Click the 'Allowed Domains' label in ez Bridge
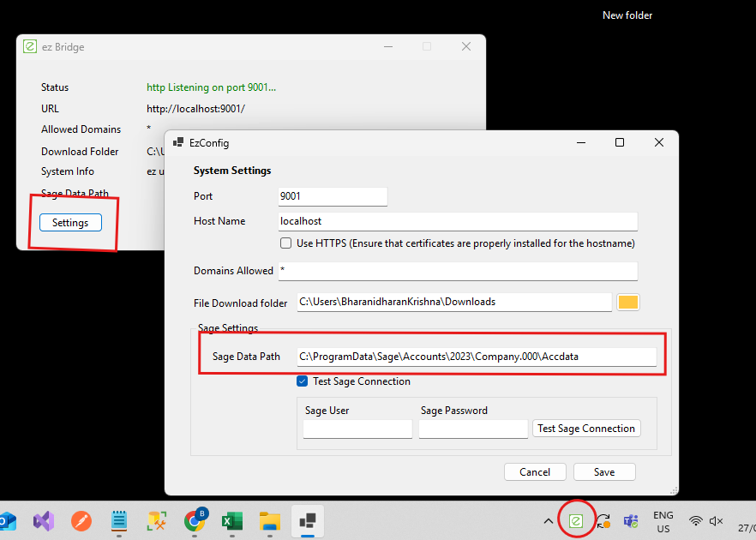This screenshot has width=756, height=540. (81, 129)
